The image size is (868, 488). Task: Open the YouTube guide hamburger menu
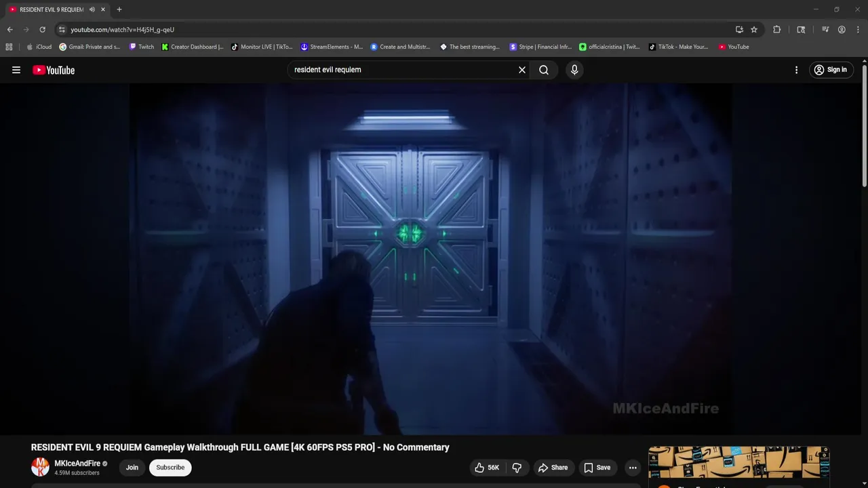click(x=16, y=70)
